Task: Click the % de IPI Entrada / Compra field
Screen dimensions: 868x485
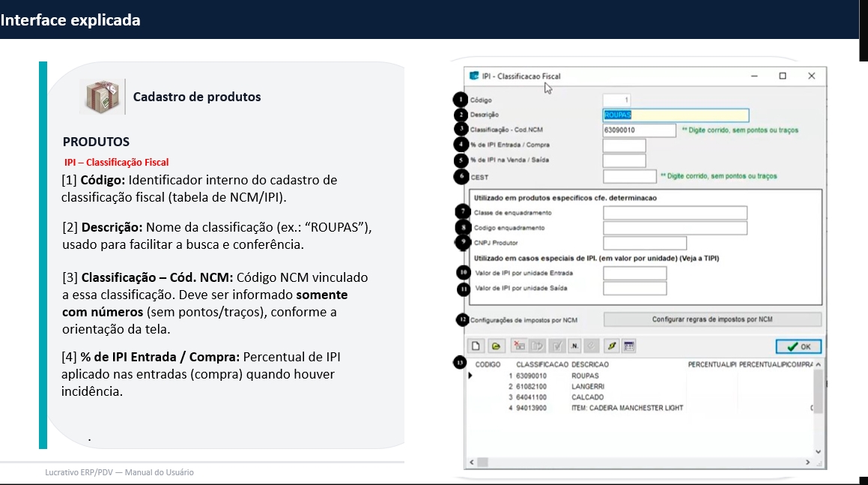Action: click(x=624, y=145)
